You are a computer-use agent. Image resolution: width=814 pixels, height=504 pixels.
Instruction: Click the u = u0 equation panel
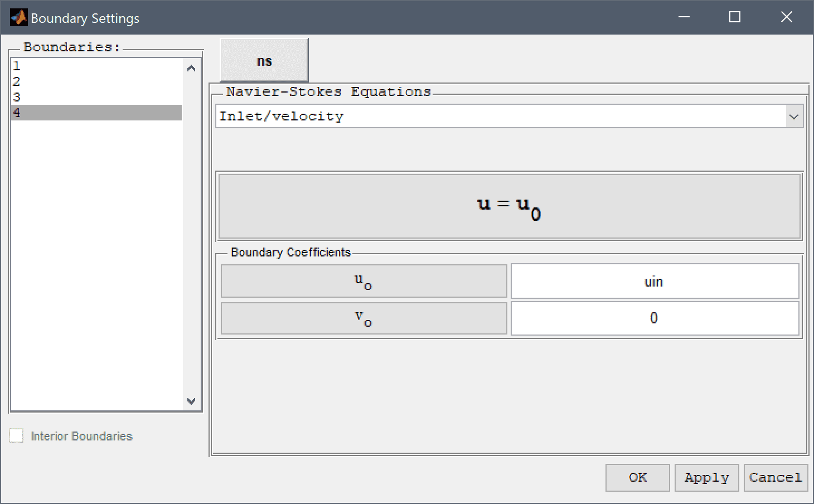[509, 206]
